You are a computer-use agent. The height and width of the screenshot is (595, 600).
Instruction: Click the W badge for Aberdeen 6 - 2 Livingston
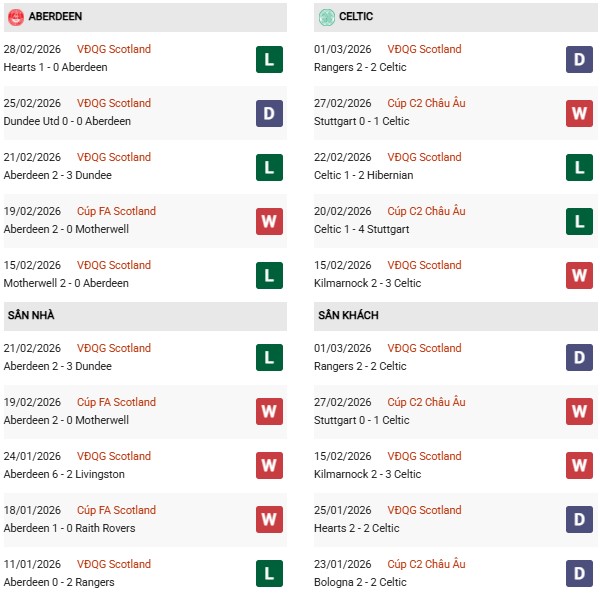(269, 466)
